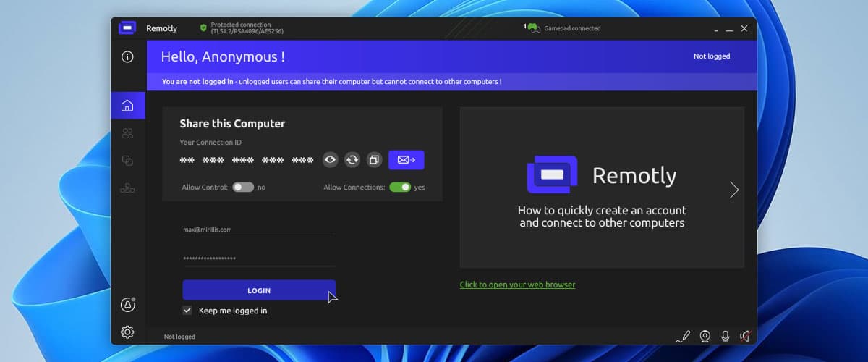Close the Remotly window

(744, 28)
